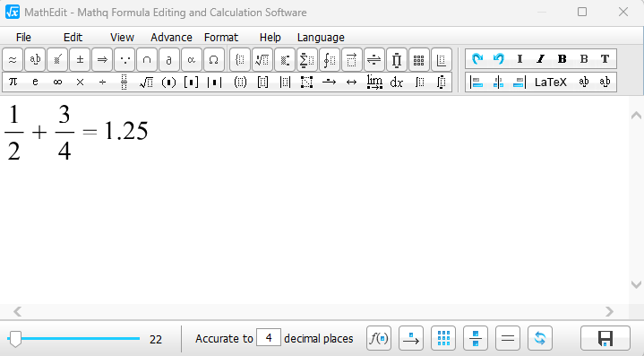
Task: Open the Help menu
Action: [270, 38]
